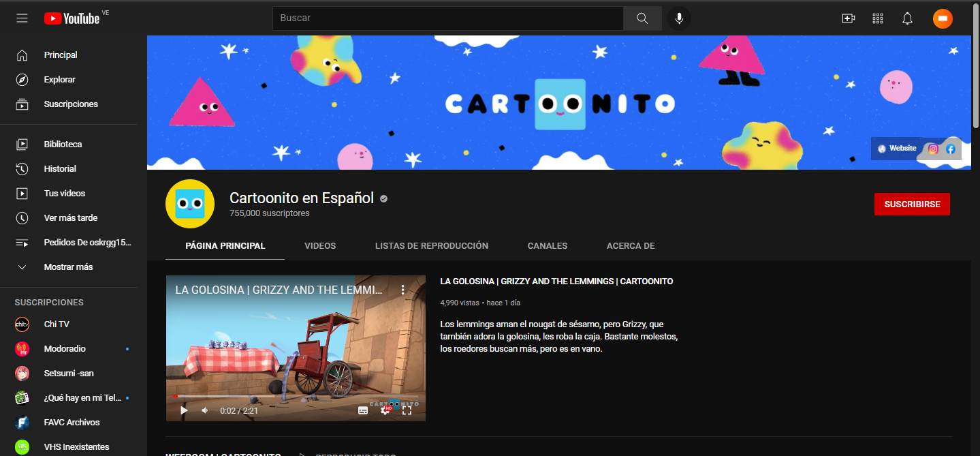Enter fullscreen on video player
The image size is (980, 456).
[407, 410]
